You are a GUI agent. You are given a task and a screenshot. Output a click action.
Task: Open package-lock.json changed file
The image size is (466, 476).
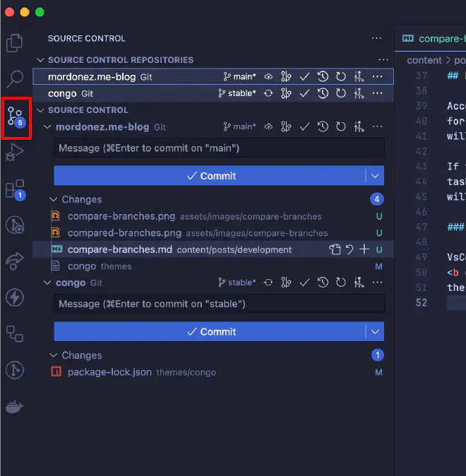pyautogui.click(x=213, y=372)
